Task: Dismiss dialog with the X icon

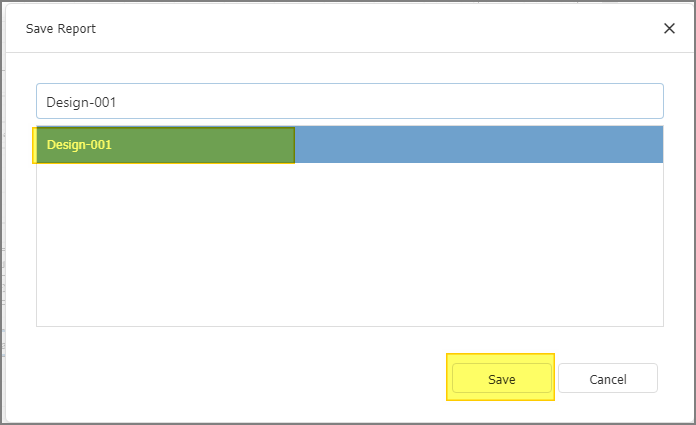Action: (669, 28)
